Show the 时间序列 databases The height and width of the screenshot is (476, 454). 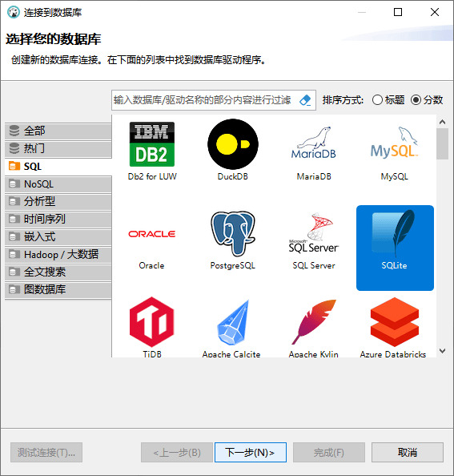[58, 220]
